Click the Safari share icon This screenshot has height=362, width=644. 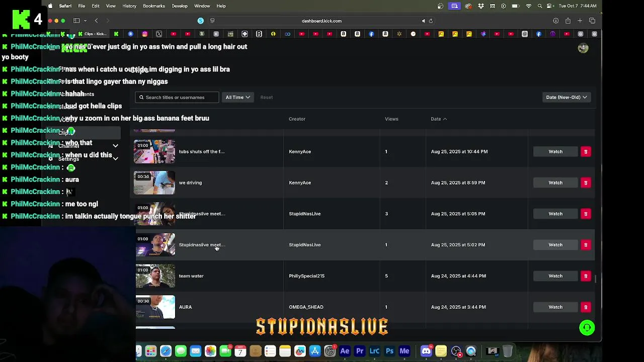tap(568, 21)
